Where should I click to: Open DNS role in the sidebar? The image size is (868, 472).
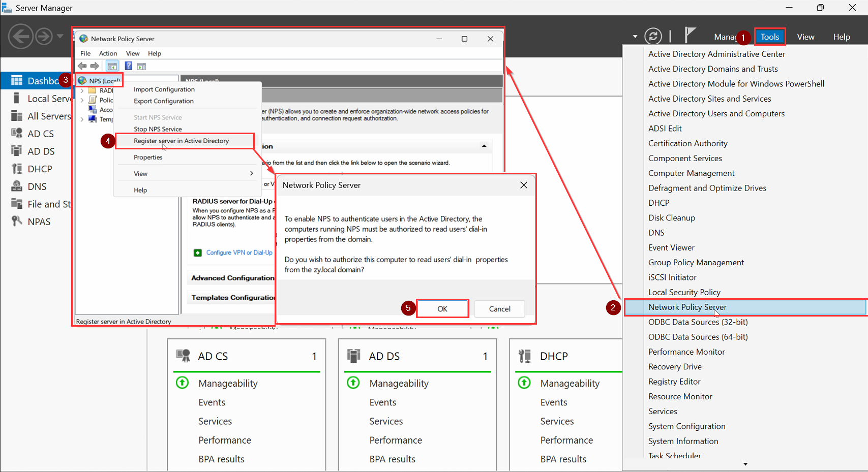pyautogui.click(x=36, y=186)
